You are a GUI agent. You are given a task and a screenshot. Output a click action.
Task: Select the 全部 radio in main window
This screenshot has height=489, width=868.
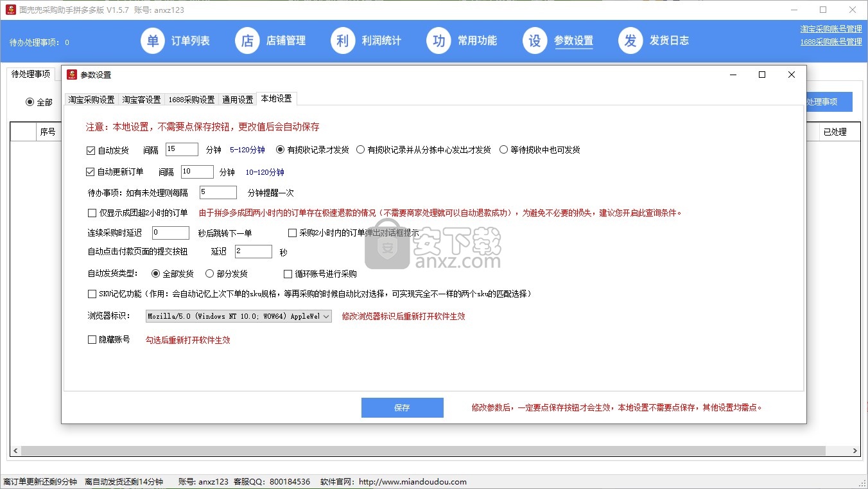click(30, 102)
